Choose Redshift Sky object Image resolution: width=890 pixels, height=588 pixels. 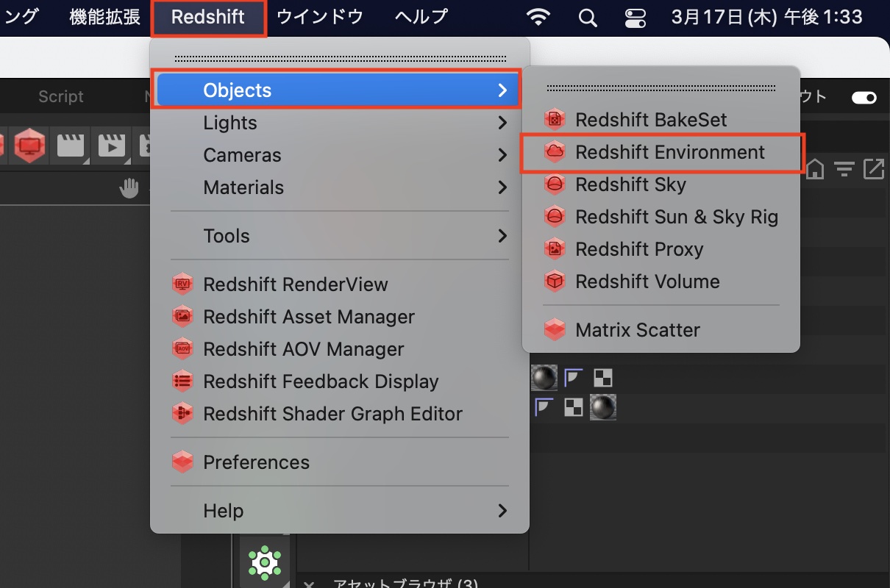point(630,184)
